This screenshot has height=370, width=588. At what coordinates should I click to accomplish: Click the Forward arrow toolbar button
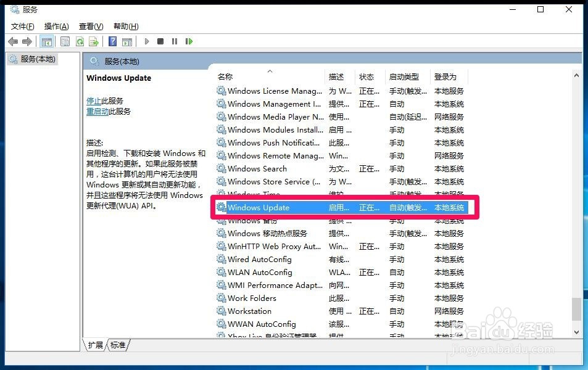coord(27,41)
